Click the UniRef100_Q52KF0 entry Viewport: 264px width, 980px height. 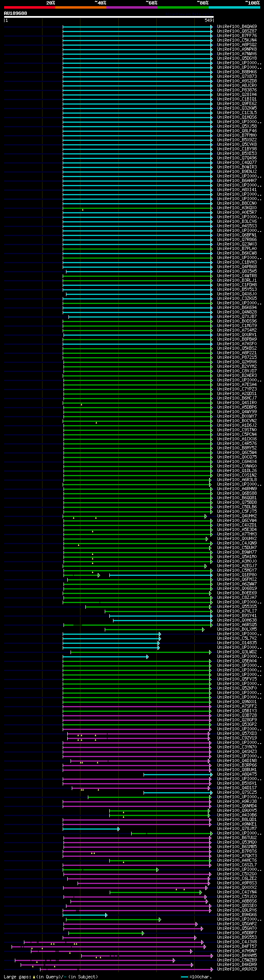click(237, 688)
